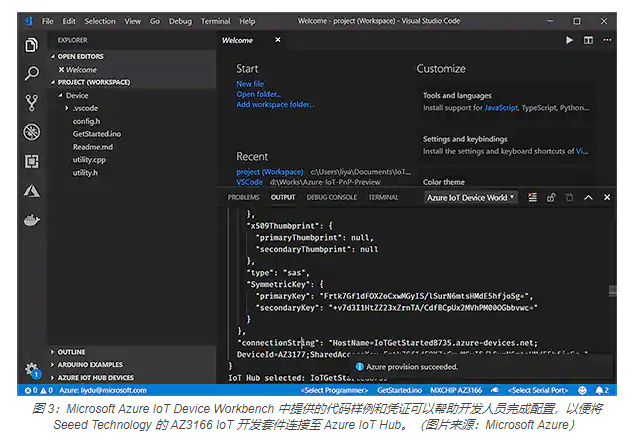Toggle output scroll lock
The image size is (635, 440).
point(551,197)
